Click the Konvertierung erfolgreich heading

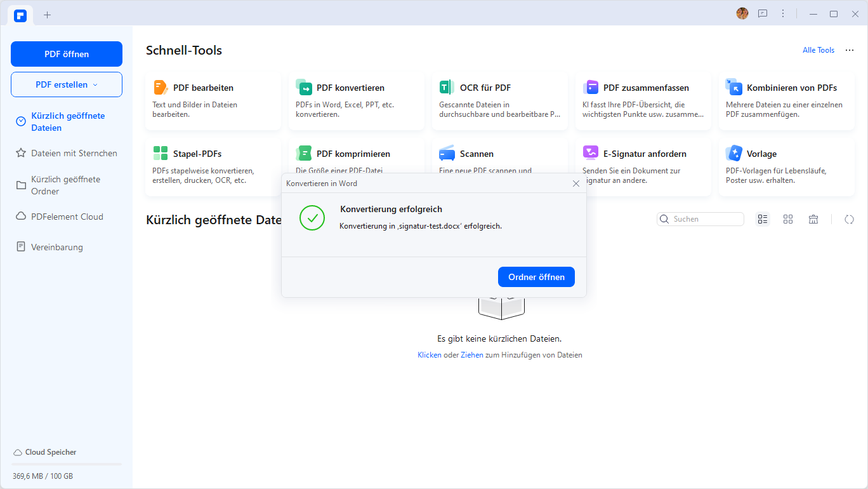click(391, 209)
